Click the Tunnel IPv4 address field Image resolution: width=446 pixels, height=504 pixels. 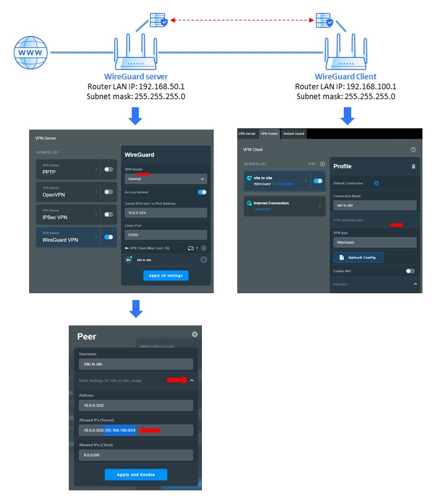click(x=165, y=213)
